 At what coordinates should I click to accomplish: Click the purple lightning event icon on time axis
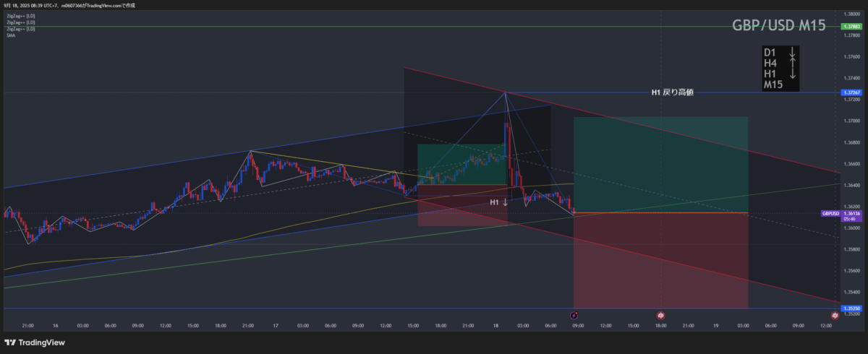[x=574, y=316]
